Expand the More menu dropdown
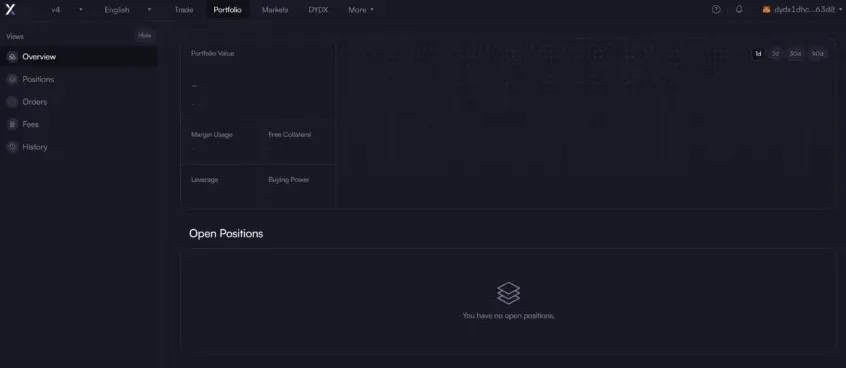This screenshot has height=368, width=846. click(361, 10)
